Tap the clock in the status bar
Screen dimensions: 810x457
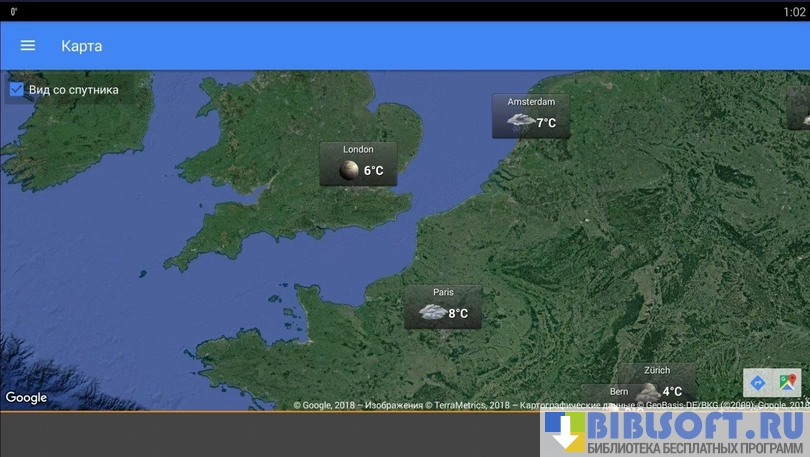coord(794,11)
